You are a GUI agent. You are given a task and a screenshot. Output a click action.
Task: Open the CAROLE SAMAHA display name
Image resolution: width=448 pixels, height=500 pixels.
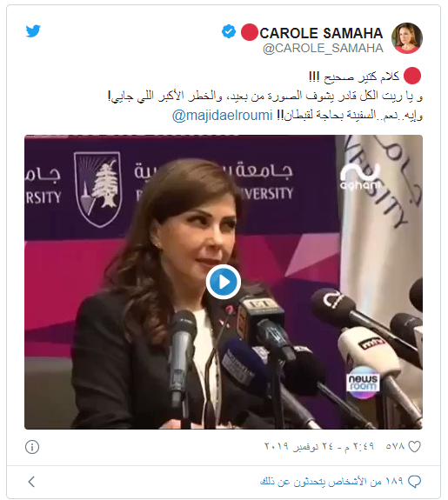click(321, 33)
